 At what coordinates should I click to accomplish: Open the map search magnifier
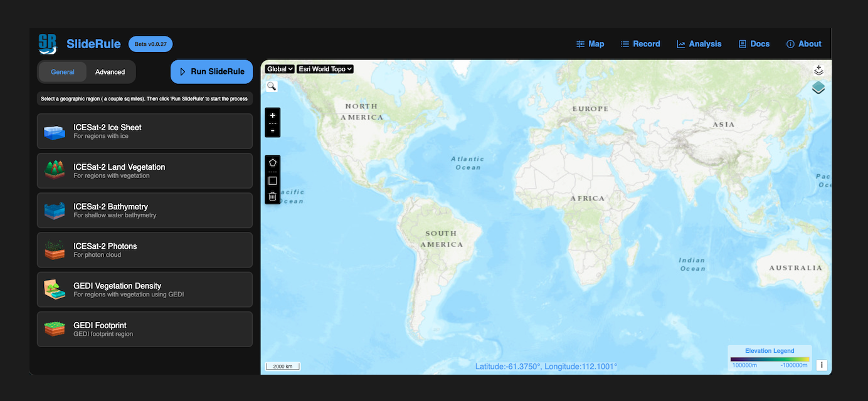pos(272,86)
